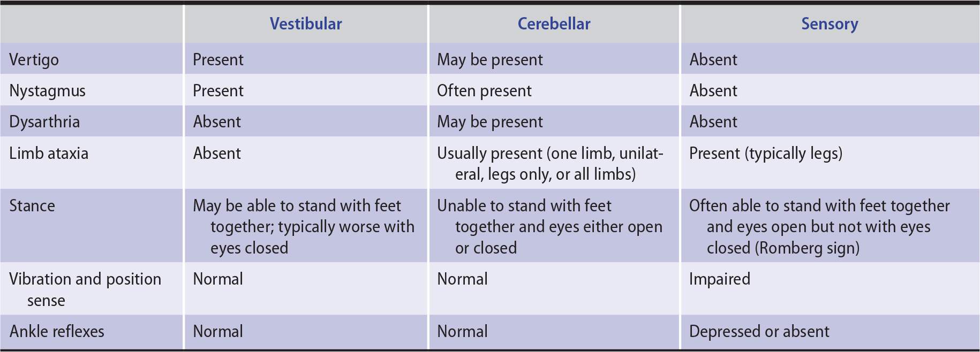Click the "Depressed or absent" cell
Image resolution: width=980 pixels, height=352 pixels.
(759, 332)
